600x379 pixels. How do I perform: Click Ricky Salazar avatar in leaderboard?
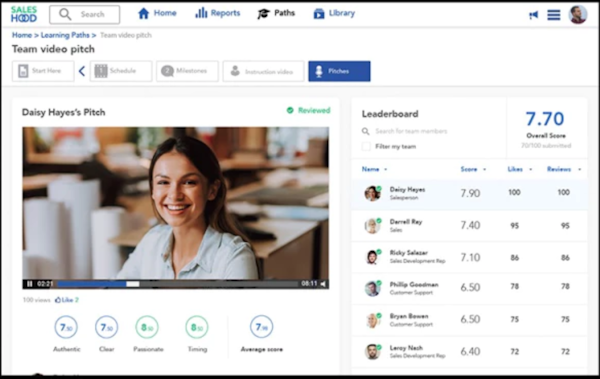tap(372, 257)
